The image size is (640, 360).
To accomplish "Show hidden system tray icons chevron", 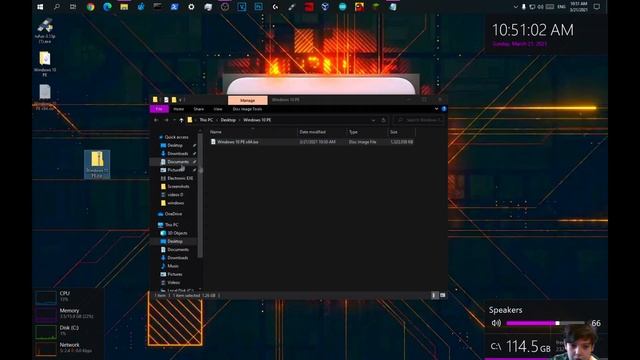I will tap(516, 7).
